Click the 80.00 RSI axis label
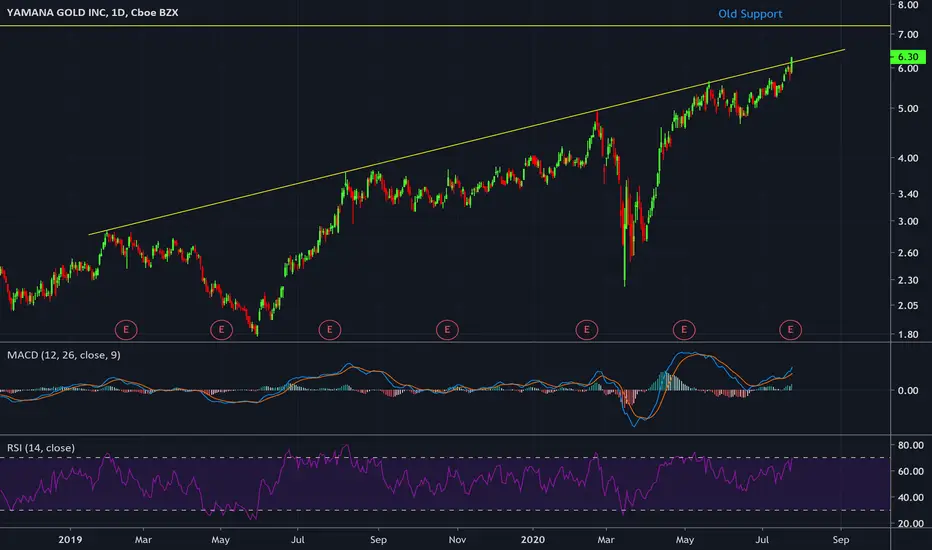932x550 pixels. [911, 445]
